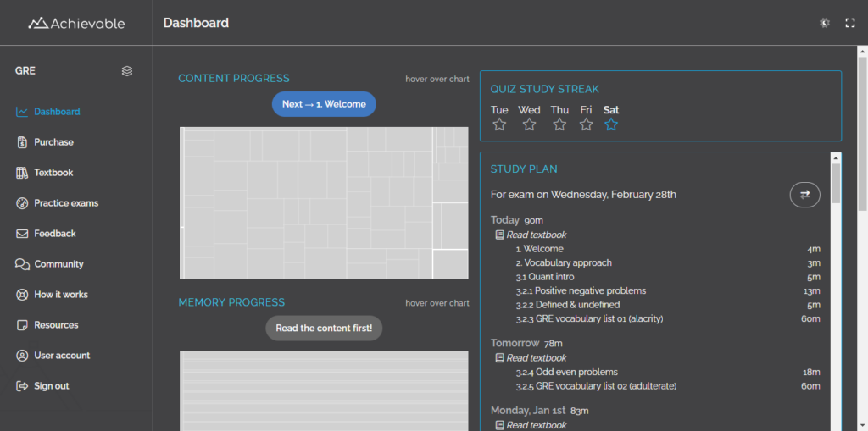The image size is (868, 431).
Task: Click the page scrollbar up arrow
Action: 862,51
